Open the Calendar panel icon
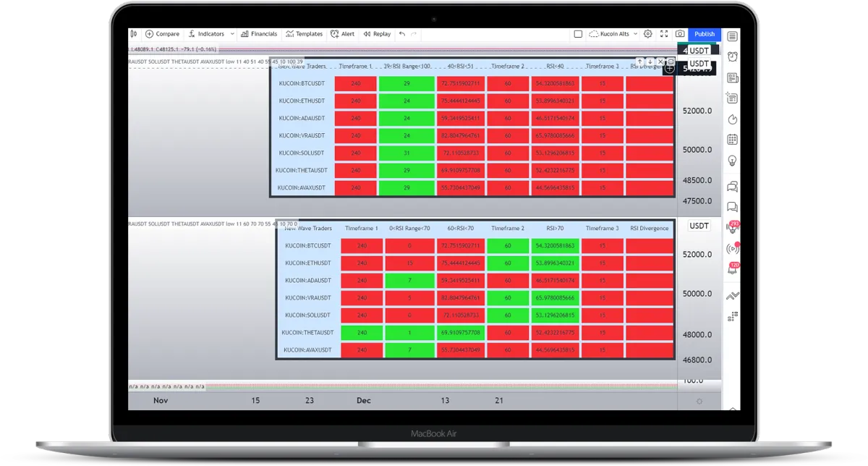Screen dimensions: 868x466 (733, 140)
